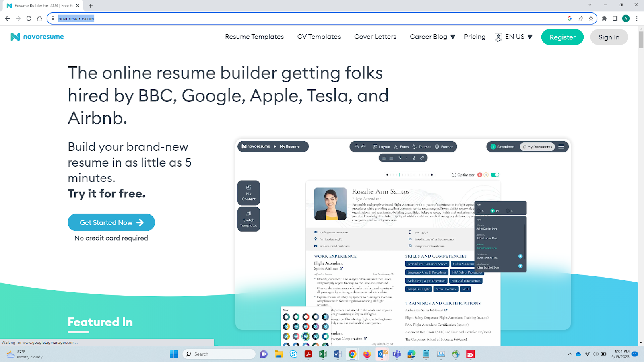Select size M radio button
Screen dimensions: 644x362
[x=493, y=211]
